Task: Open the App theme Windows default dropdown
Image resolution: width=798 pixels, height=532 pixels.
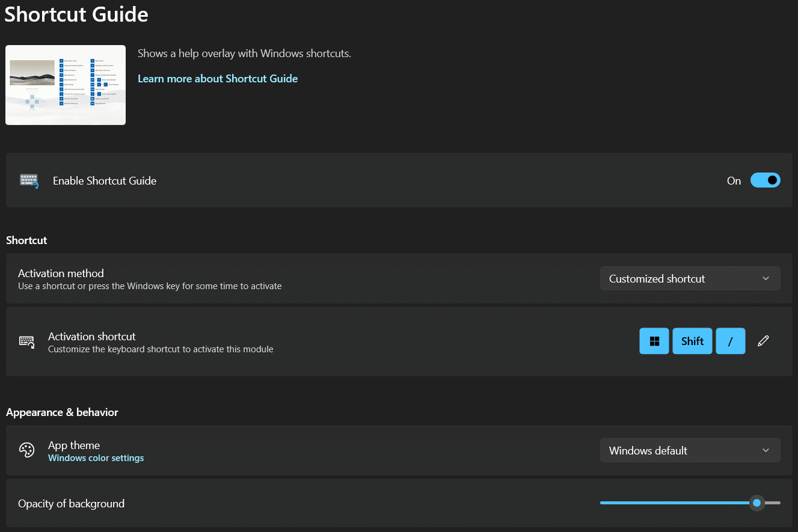Action: 690,451
